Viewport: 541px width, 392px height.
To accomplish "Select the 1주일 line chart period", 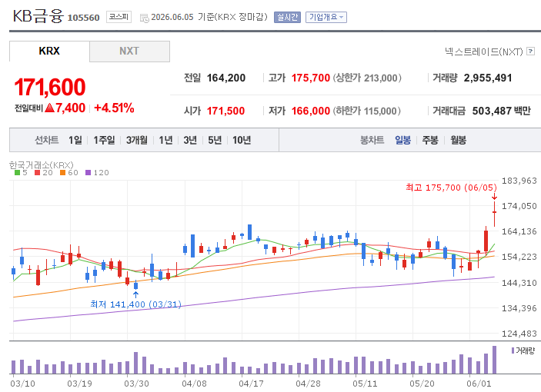I will click(104, 140).
